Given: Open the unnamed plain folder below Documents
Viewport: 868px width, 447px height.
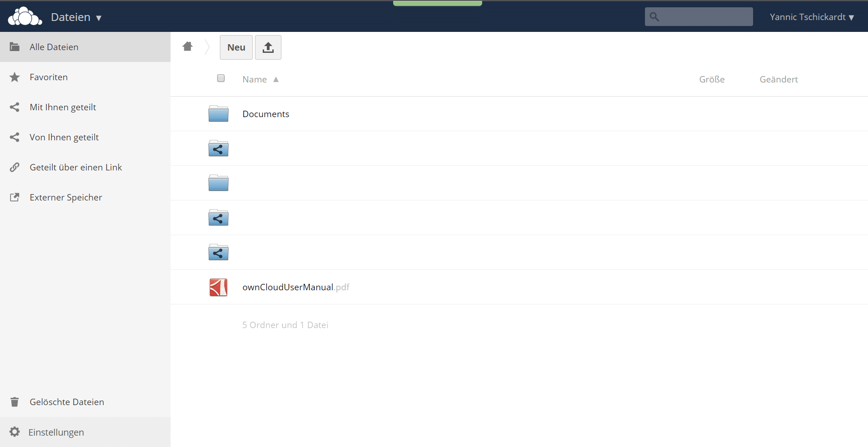Looking at the screenshot, I should coord(218,183).
